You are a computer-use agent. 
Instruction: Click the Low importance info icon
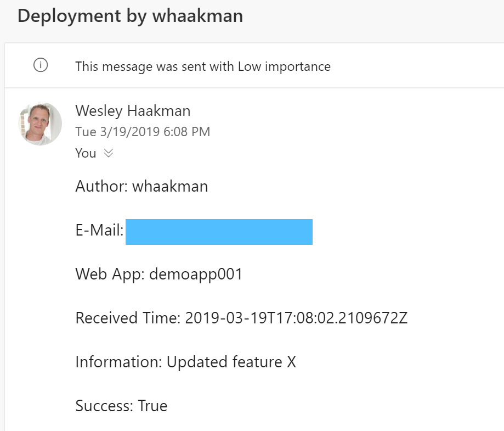click(41, 65)
